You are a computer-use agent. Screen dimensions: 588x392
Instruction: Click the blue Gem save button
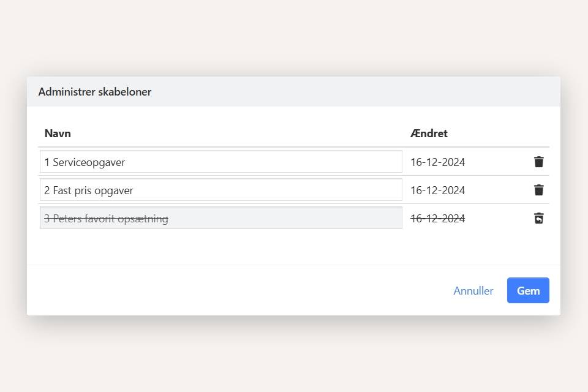click(527, 290)
